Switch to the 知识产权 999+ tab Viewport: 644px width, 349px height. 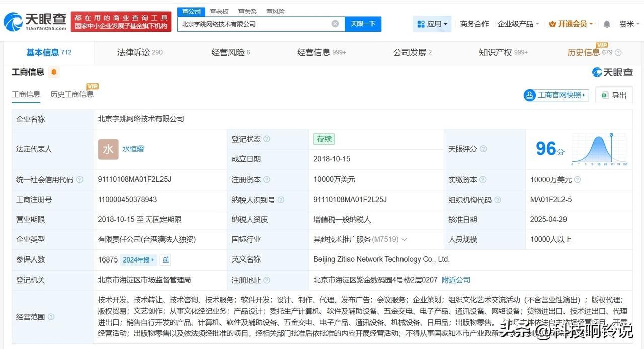503,52
